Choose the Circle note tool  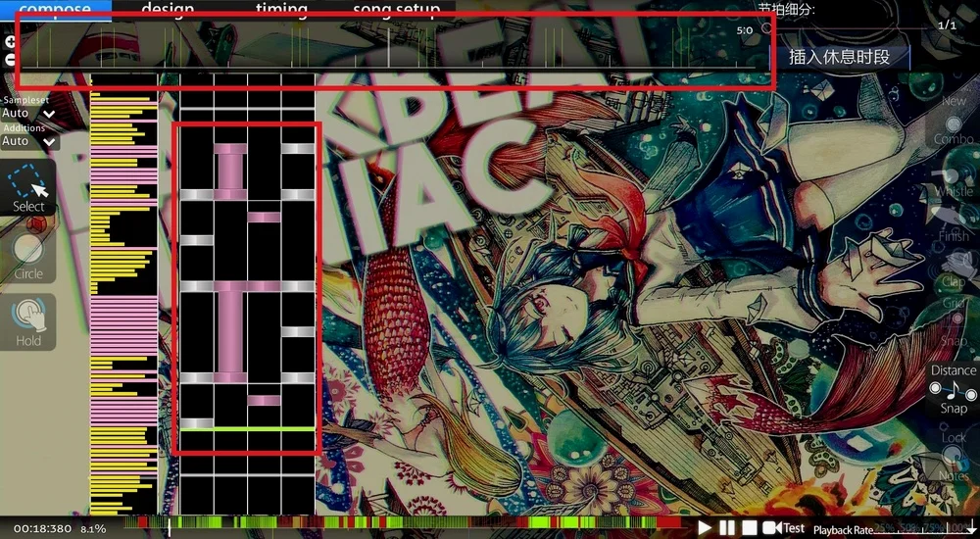27,257
